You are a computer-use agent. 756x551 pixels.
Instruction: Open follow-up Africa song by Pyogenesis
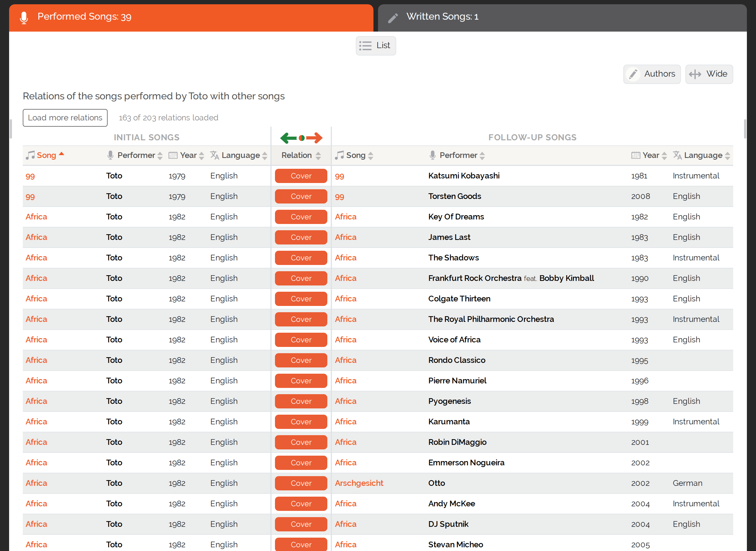pyautogui.click(x=346, y=401)
